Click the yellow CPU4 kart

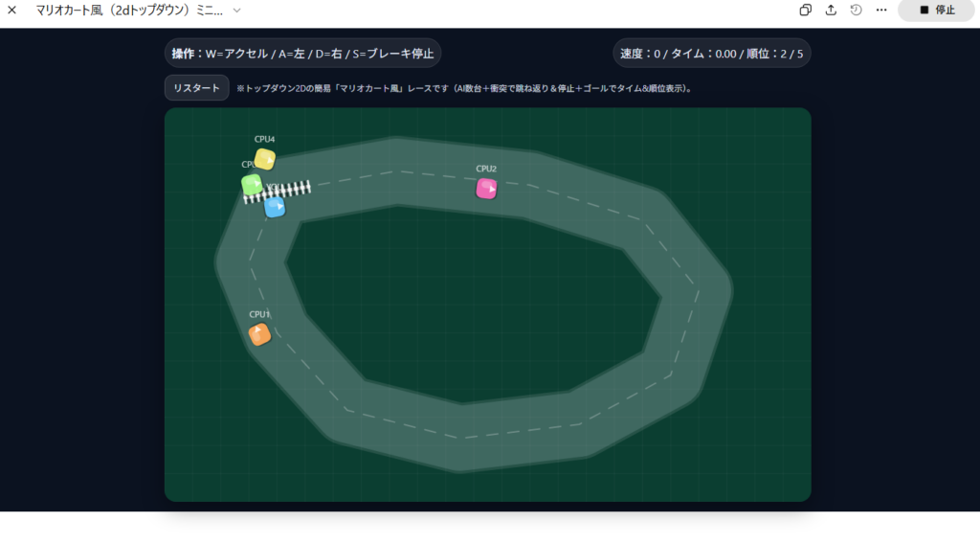265,159
